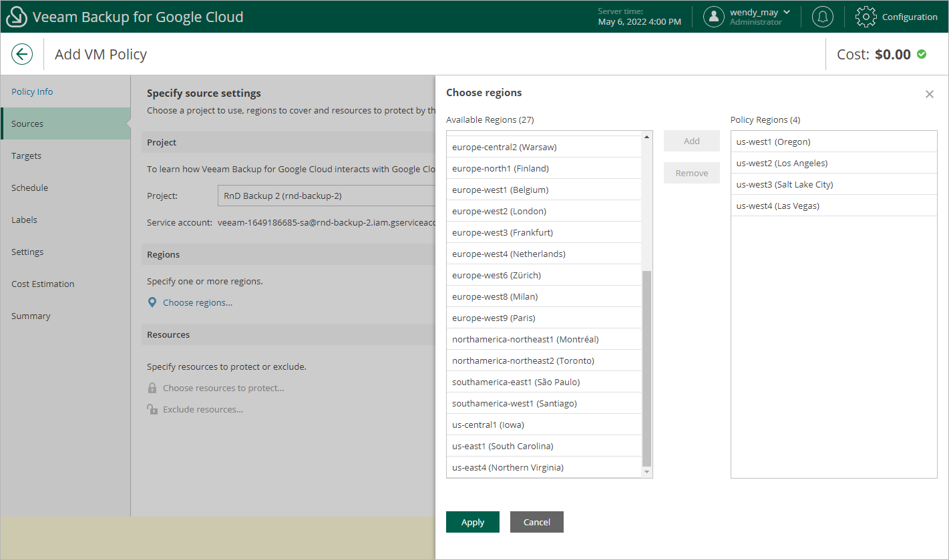Click the server time display

pyautogui.click(x=640, y=17)
